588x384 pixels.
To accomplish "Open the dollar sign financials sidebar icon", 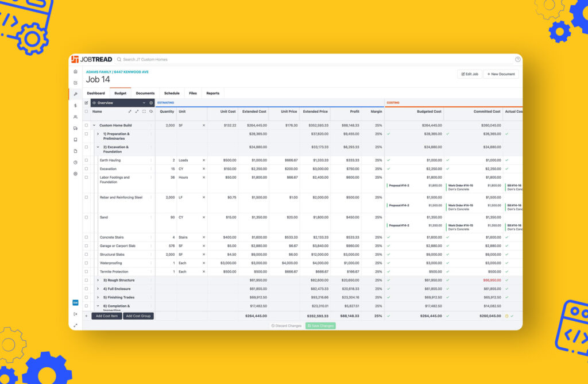I will 75,105.
